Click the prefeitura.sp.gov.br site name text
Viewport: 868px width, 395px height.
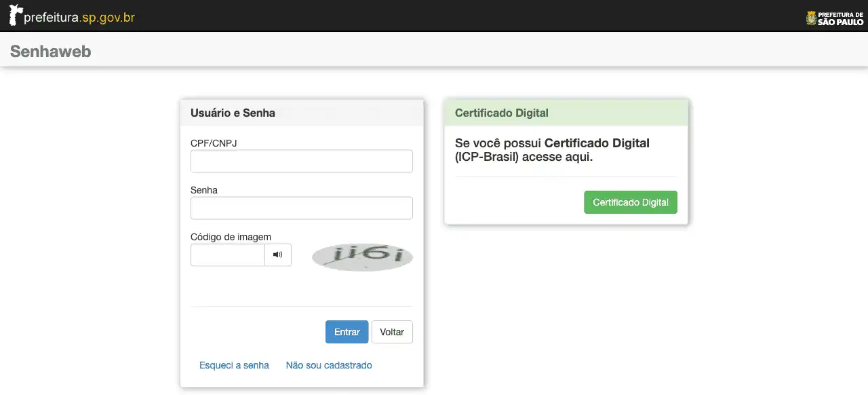click(79, 18)
